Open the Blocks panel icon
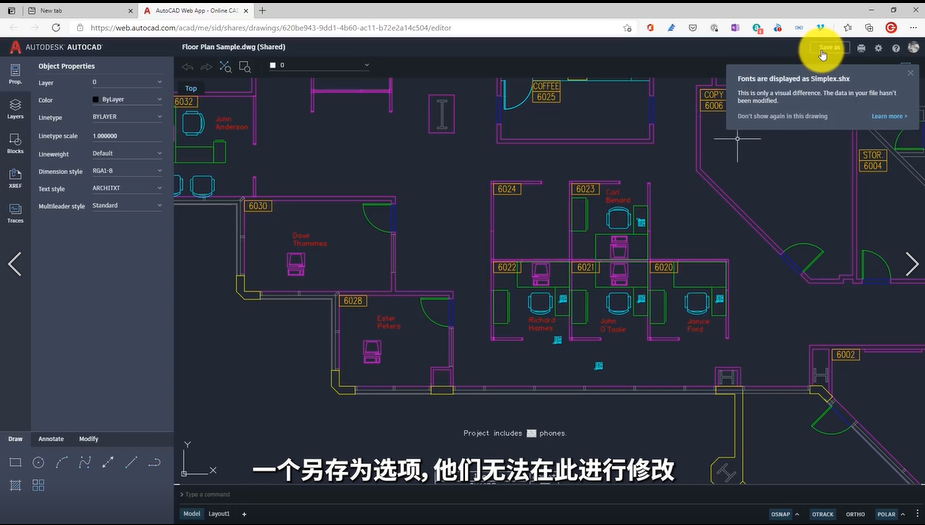 pos(15,143)
